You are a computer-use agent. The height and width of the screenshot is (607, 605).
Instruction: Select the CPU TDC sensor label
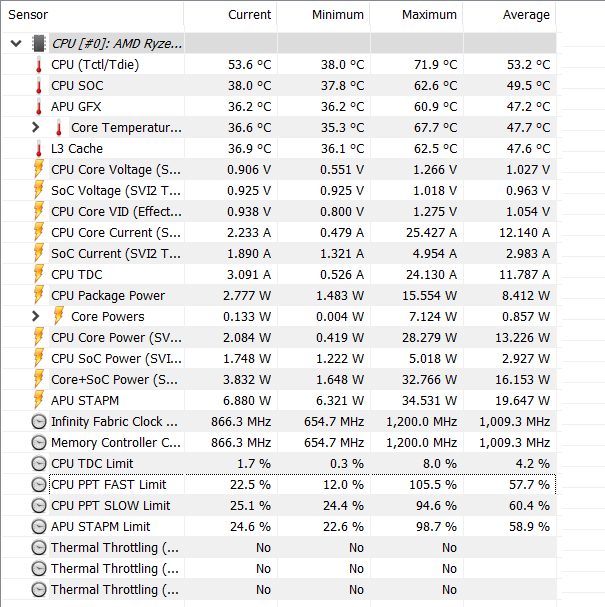(77, 274)
